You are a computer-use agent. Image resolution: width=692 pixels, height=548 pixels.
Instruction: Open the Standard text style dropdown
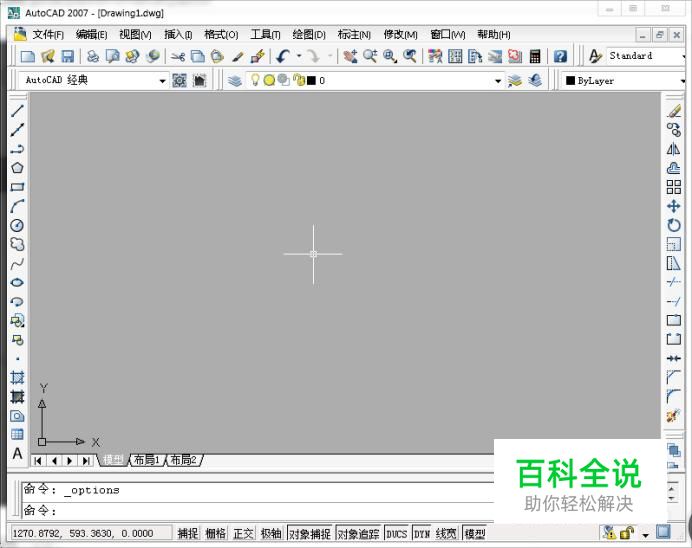pyautogui.click(x=683, y=56)
